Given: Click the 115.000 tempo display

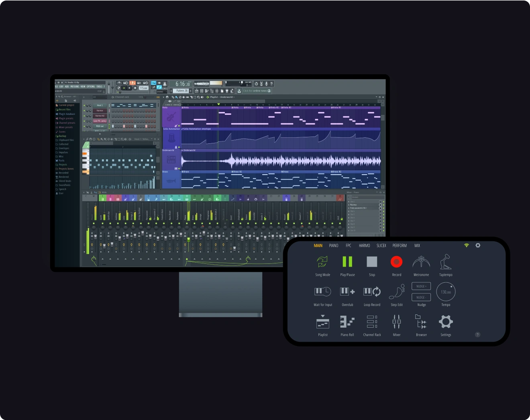Looking at the screenshot, I should (144, 88).
